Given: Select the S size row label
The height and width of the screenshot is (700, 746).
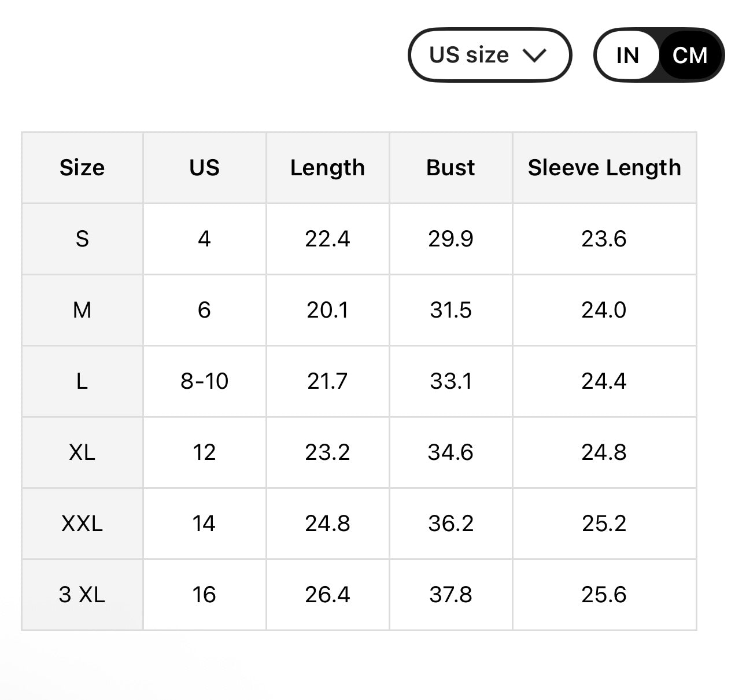Looking at the screenshot, I should 82,239.
